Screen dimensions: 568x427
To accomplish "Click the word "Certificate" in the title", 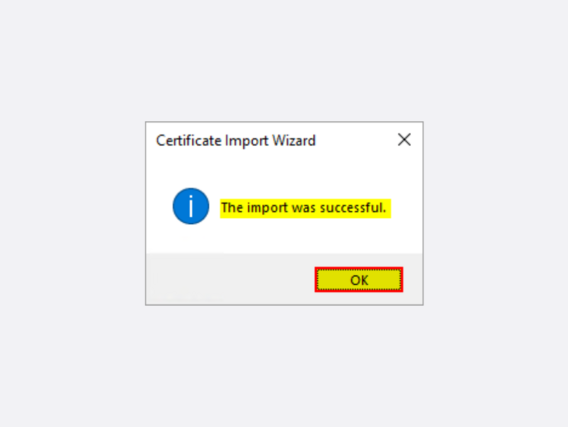I will (x=188, y=141).
